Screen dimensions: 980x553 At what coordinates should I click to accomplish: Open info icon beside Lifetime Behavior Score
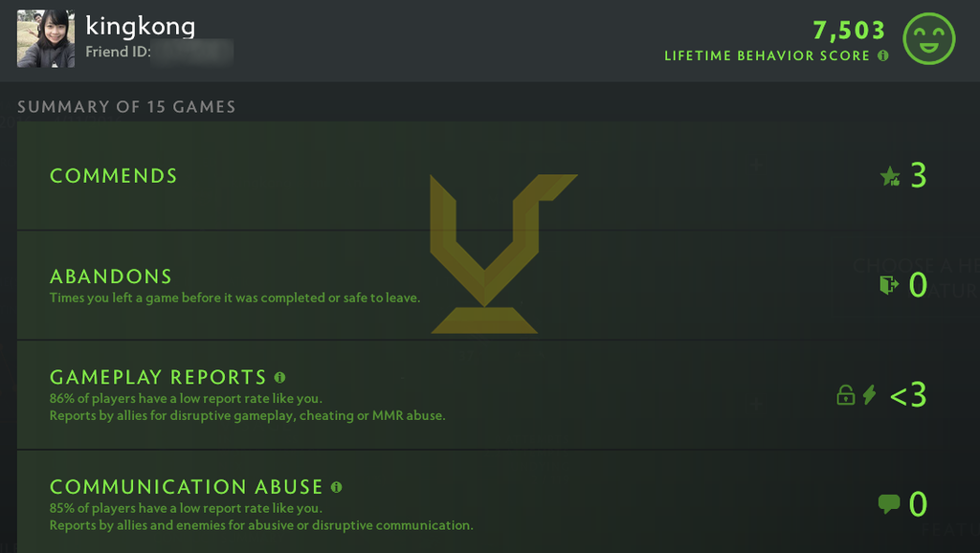(x=882, y=55)
